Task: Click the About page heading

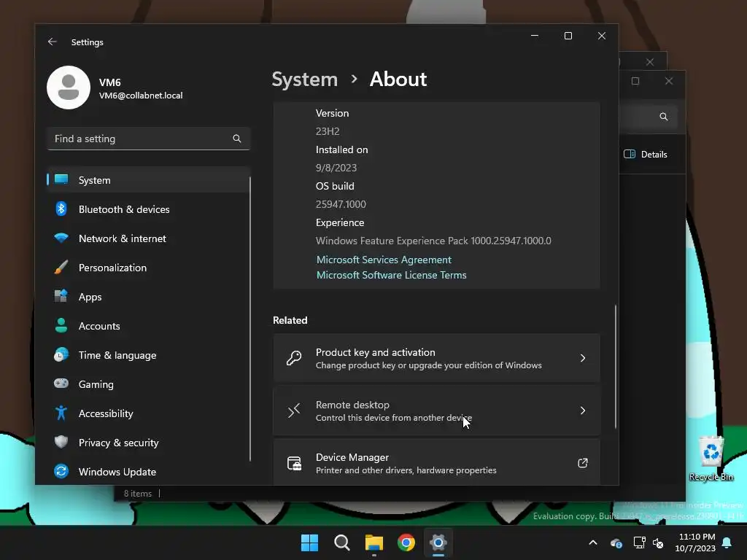Action: tap(398, 79)
